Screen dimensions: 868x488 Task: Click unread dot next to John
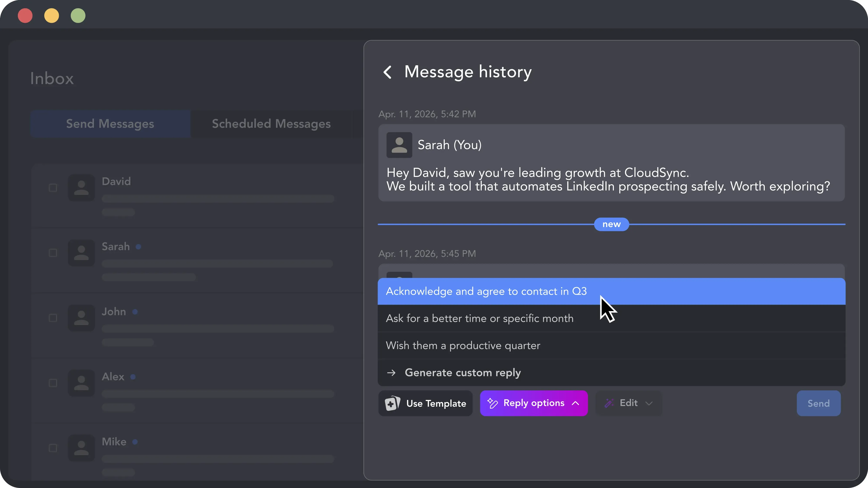(135, 312)
